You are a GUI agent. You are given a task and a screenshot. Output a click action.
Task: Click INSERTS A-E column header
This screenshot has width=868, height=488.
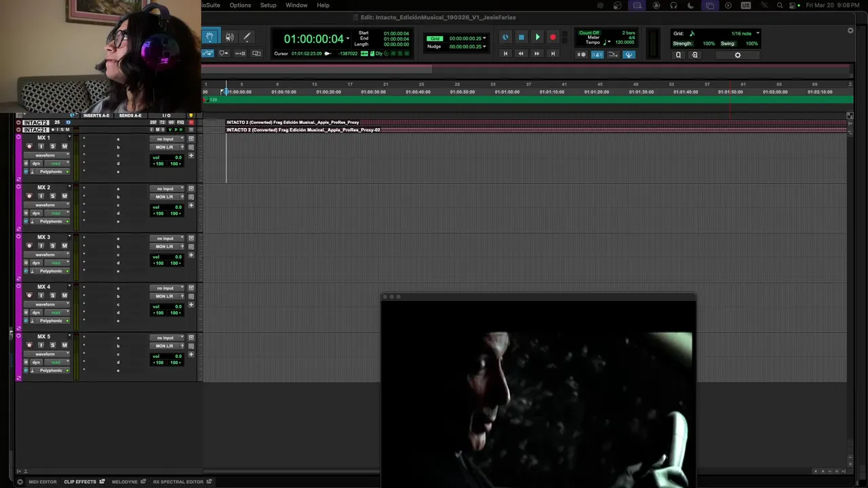[x=96, y=115]
